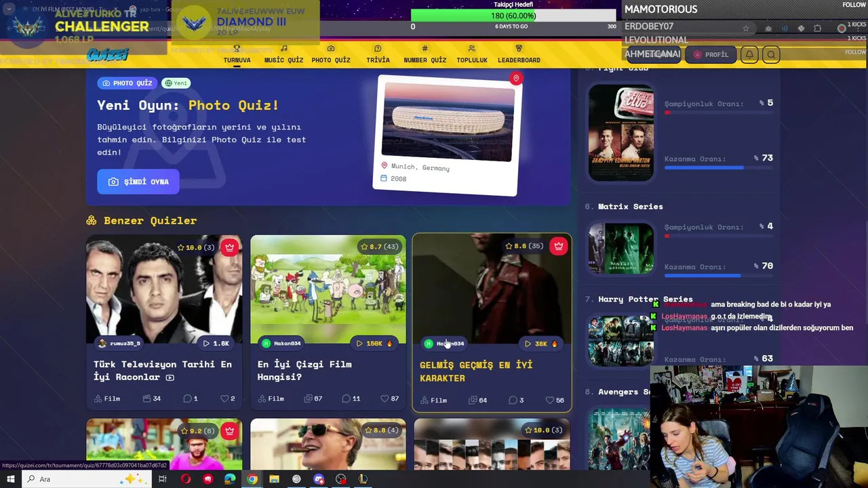The image size is (868, 488).
Task: Click the heart icon with 56 likes
Action: [x=550, y=400]
